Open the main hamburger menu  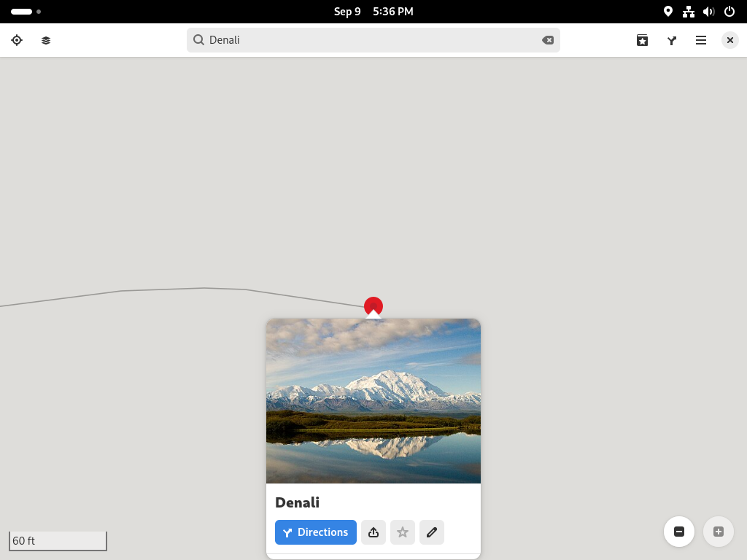[701, 40]
